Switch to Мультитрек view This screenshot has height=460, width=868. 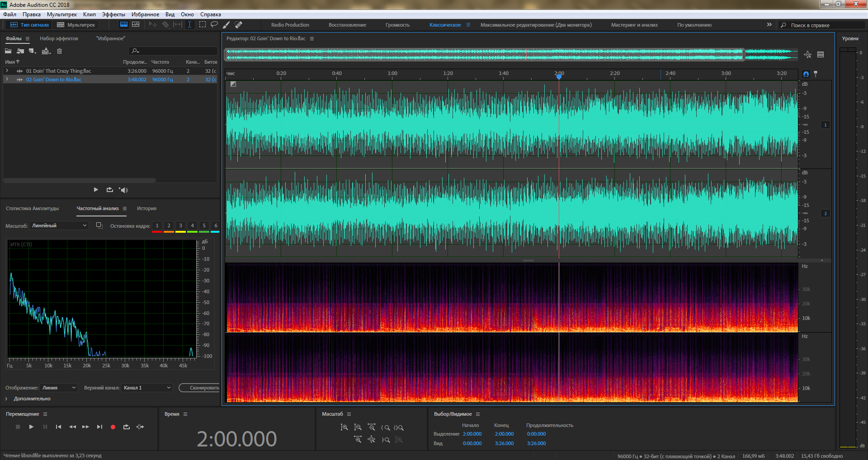76,25
